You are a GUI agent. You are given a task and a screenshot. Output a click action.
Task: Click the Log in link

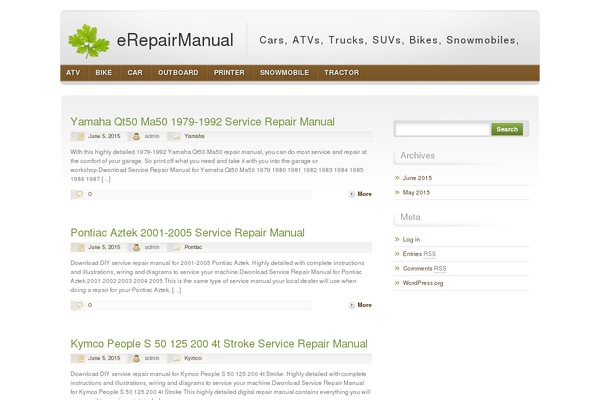click(411, 239)
